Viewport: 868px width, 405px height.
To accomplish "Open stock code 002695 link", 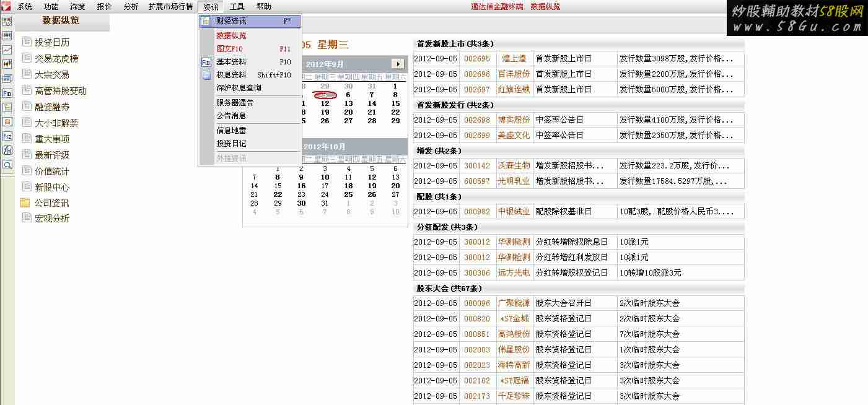I will tap(477, 59).
